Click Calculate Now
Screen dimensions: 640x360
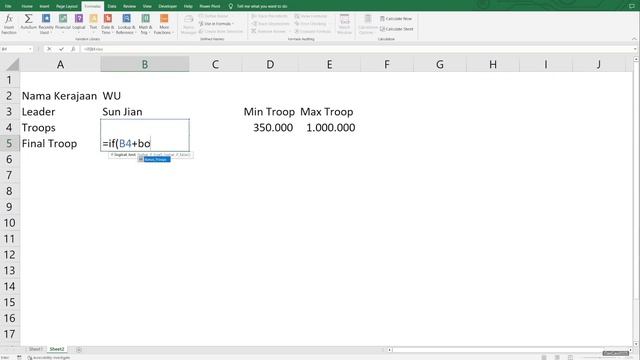[396, 19]
